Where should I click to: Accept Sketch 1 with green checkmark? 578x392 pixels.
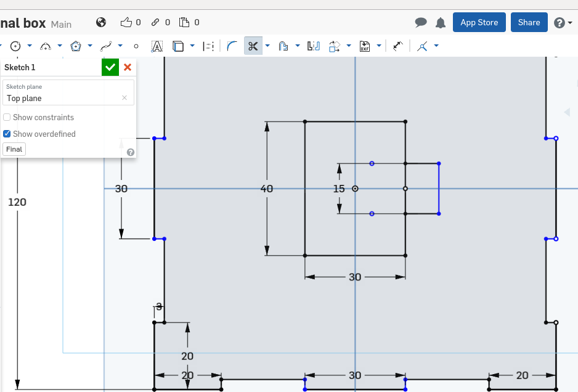(110, 67)
